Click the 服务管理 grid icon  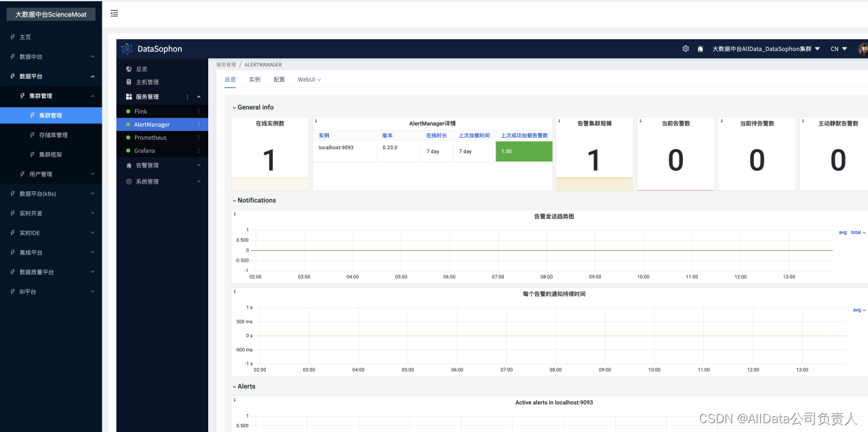pyautogui.click(x=129, y=97)
